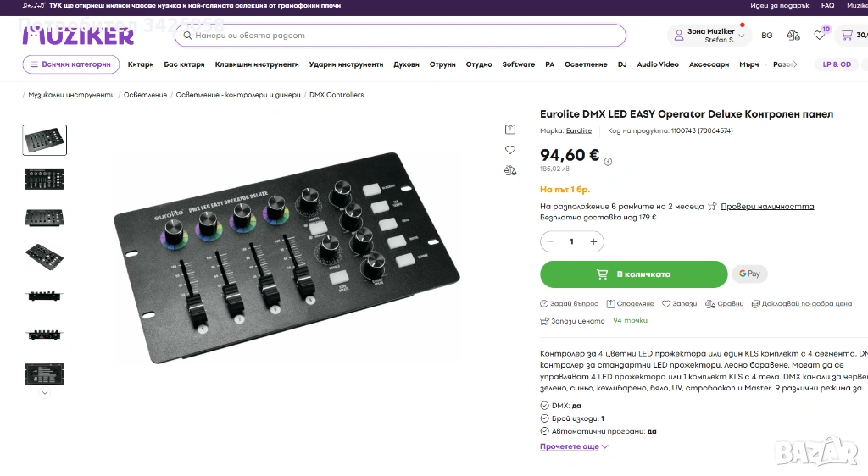Open the shopping cart icon in header
Screen dimensions: 868x476
pyautogui.click(x=847, y=36)
